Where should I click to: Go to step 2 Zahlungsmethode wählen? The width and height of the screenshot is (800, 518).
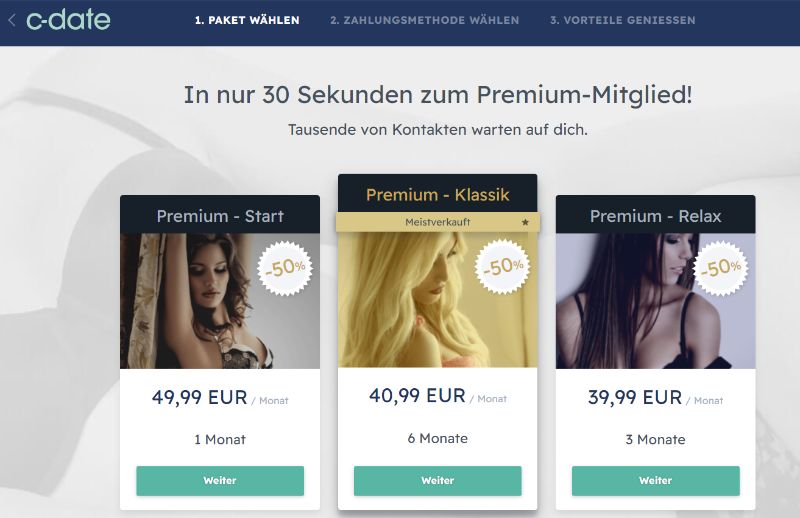(x=424, y=20)
